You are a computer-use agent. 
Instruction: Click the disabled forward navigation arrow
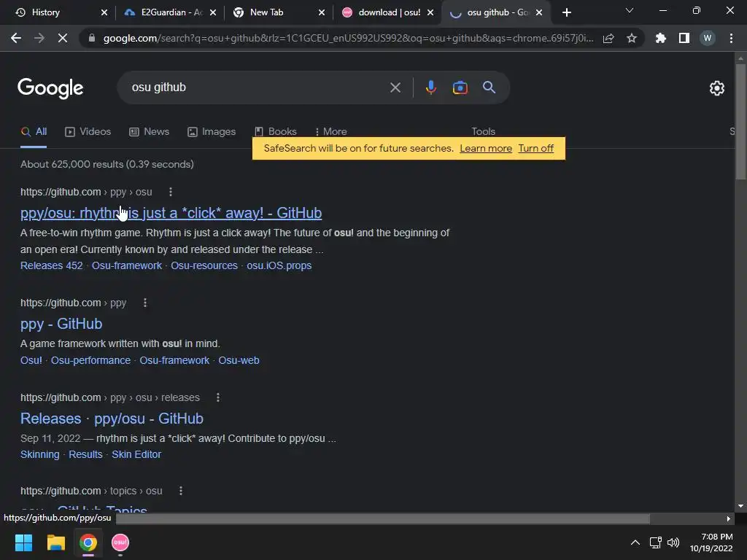[39, 38]
